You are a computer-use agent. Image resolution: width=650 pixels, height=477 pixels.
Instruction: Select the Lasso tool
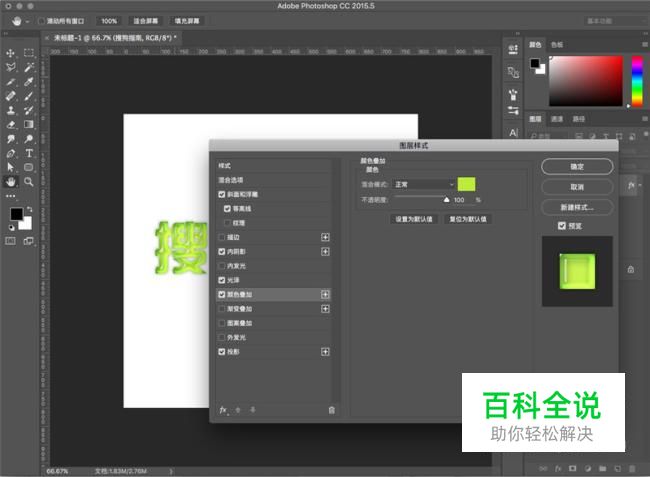(10, 67)
